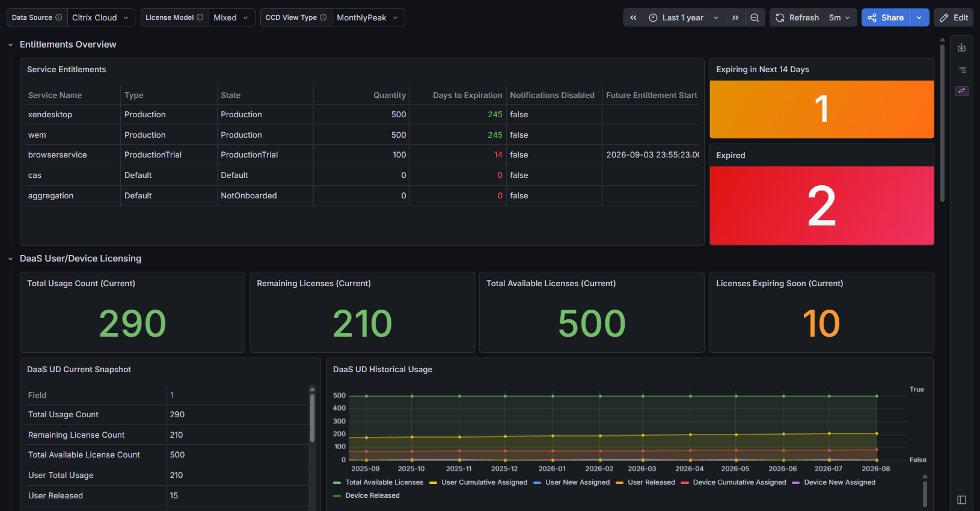Open the Citrix Cloud data source dropdown
The width and height of the screenshot is (980, 511).
101,17
